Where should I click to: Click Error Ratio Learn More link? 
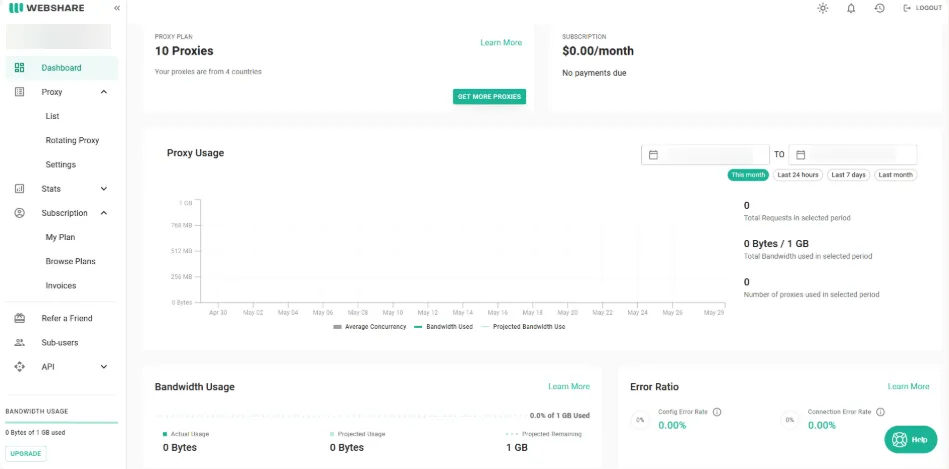point(908,386)
